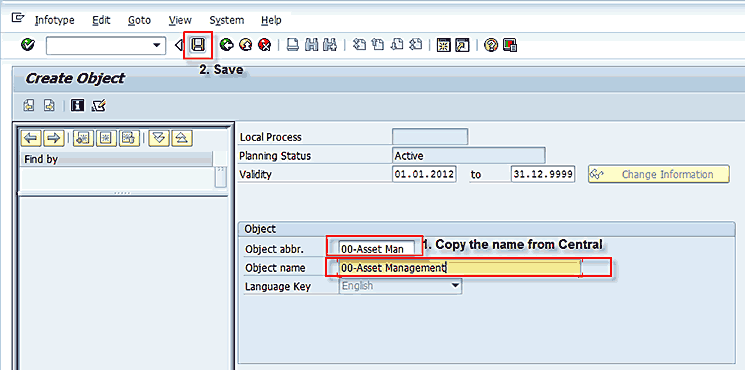The width and height of the screenshot is (745, 370).
Task: Open the Customize Local Layout icon
Action: 510,45
